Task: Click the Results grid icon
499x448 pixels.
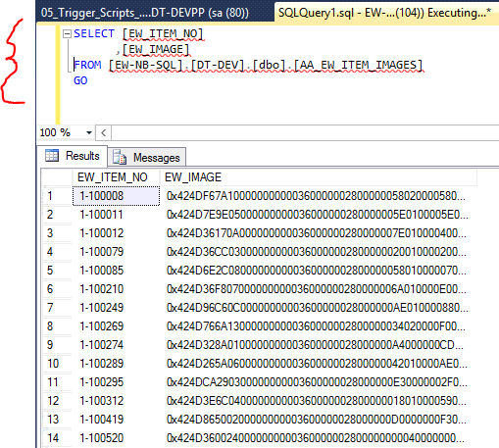Action: pos(52,156)
